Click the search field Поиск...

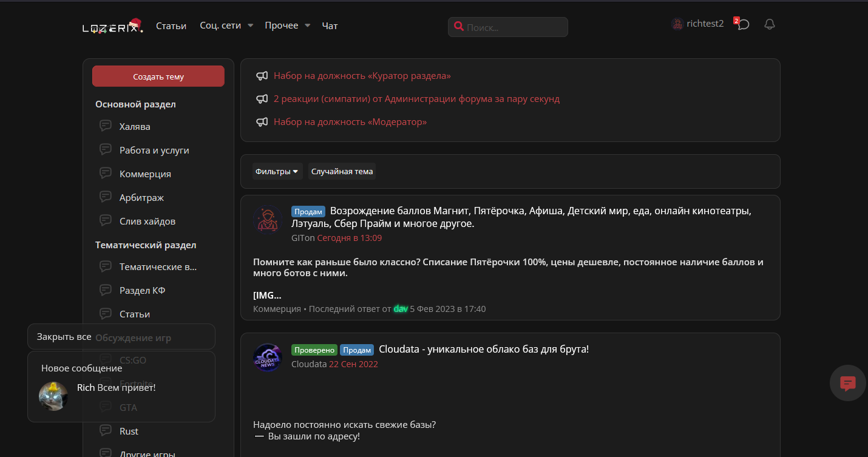pos(508,27)
